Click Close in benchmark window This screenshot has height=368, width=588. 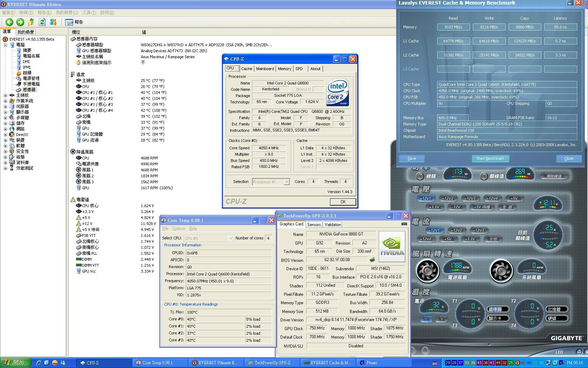tap(569, 158)
